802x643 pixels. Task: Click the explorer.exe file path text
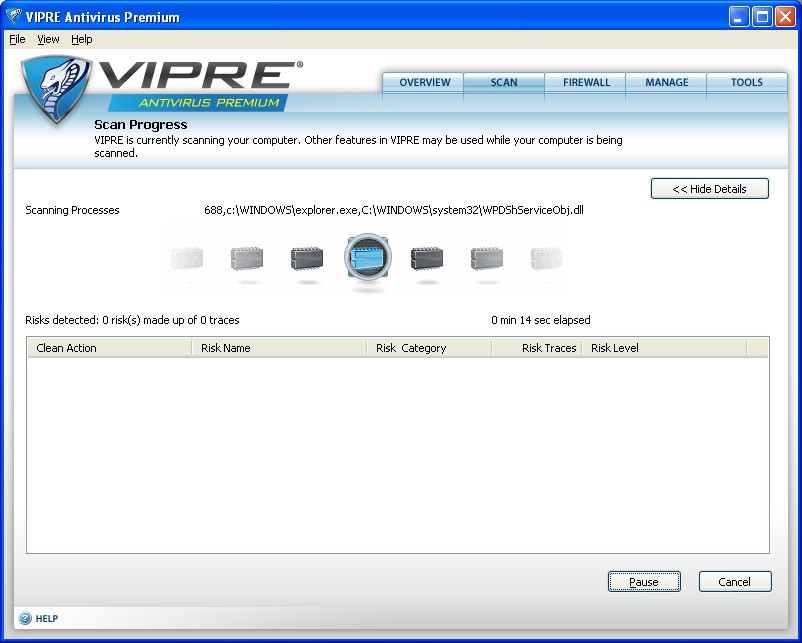[394, 210]
